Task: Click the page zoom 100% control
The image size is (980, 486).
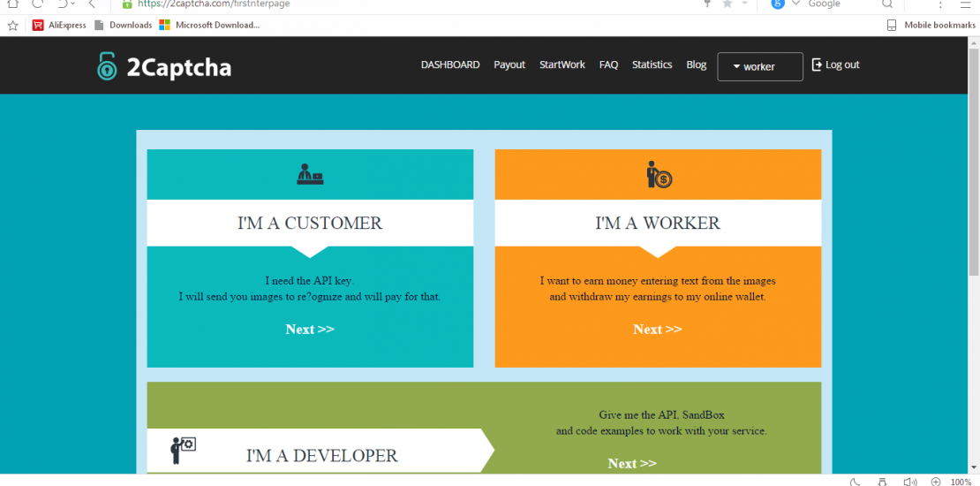Action: [961, 482]
